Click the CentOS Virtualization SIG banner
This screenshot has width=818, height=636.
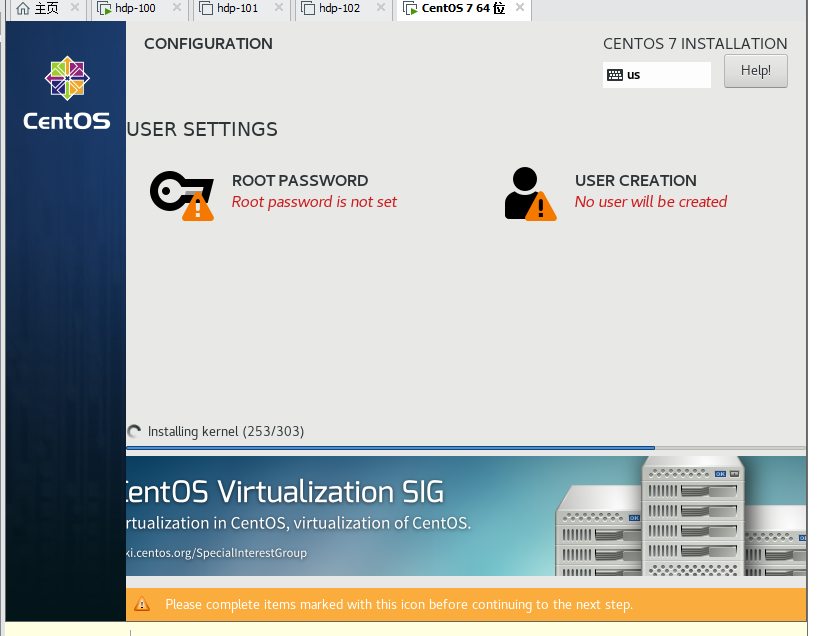click(x=466, y=516)
